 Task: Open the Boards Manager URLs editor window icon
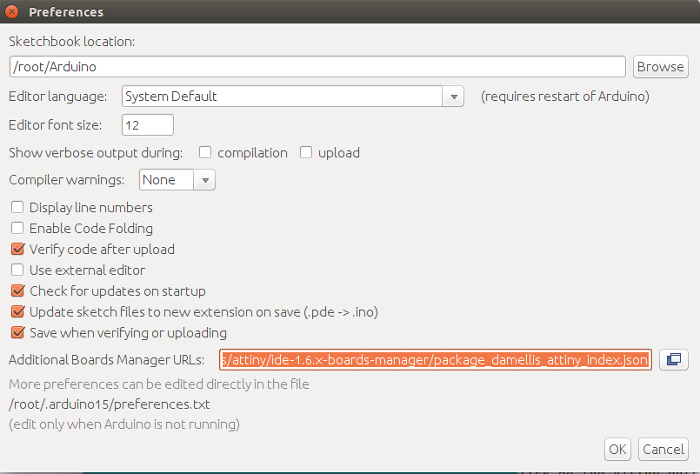[674, 360]
